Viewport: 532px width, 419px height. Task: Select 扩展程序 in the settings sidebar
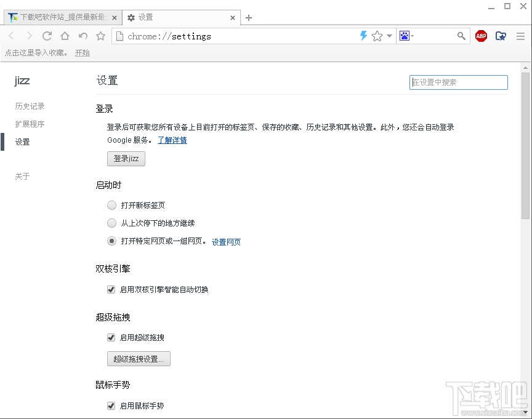(29, 124)
